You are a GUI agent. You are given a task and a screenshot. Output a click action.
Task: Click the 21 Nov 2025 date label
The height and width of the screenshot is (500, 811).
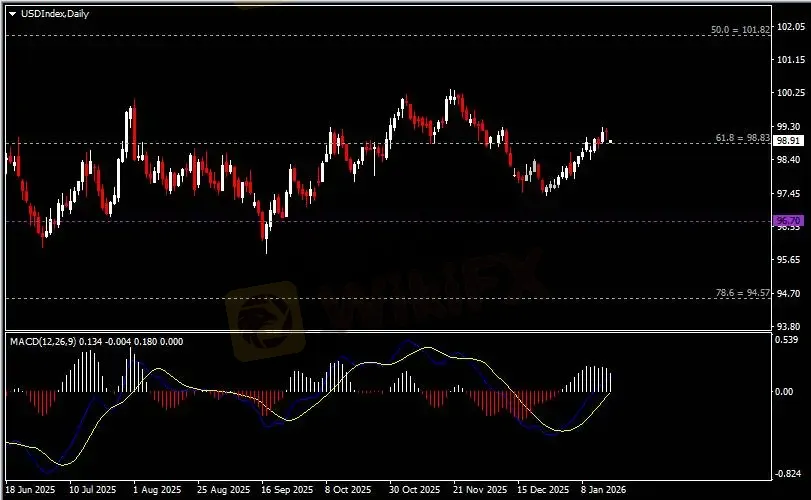click(x=480, y=489)
